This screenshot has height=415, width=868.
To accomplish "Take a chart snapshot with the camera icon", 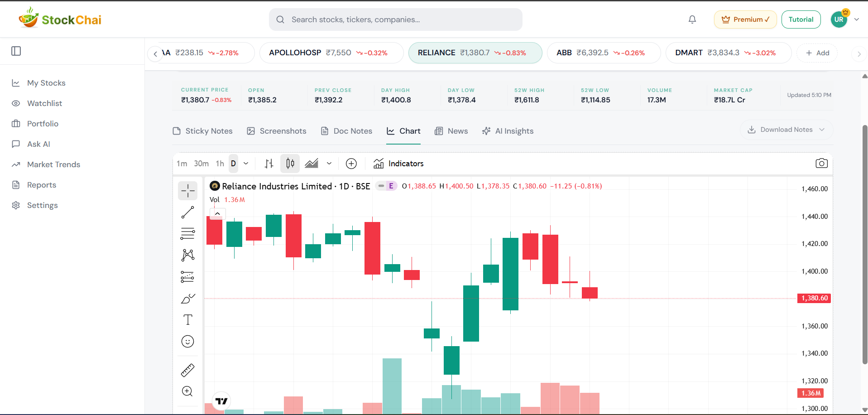I will click(x=821, y=163).
